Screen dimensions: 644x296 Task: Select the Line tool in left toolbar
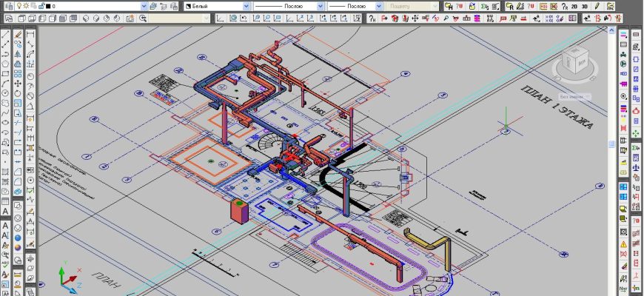[x=6, y=34]
